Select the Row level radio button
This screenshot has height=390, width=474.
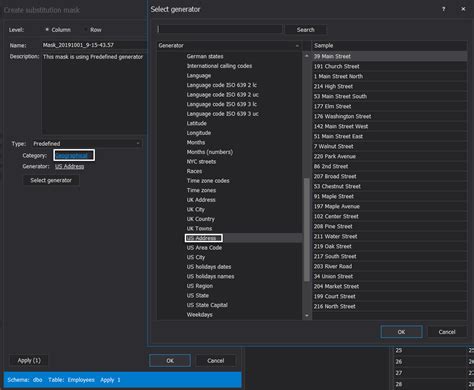tap(86, 30)
